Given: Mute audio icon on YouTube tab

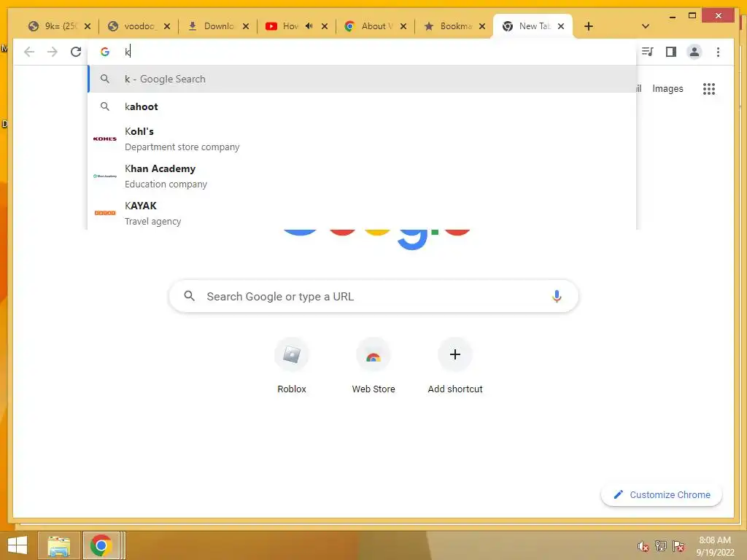Looking at the screenshot, I should tap(309, 26).
